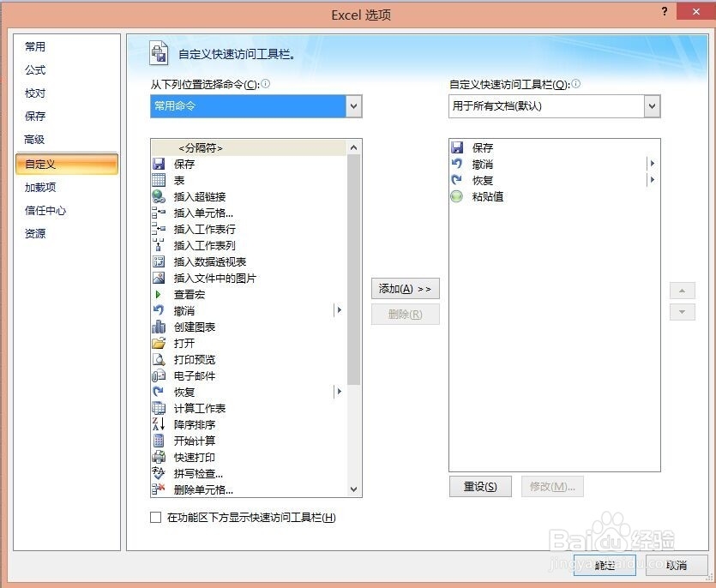The height and width of the screenshot is (588, 716).
Task: Select the 降序排序 Z-A icon
Action: click(x=159, y=424)
